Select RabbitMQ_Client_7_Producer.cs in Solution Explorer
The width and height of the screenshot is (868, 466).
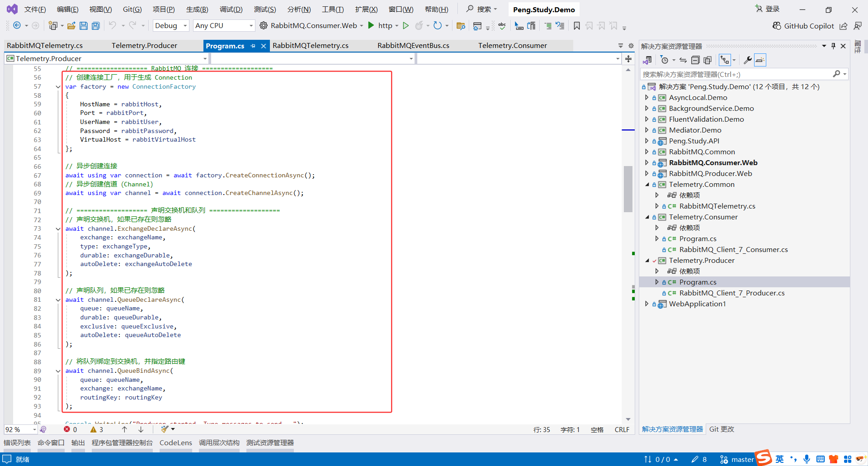(x=732, y=293)
